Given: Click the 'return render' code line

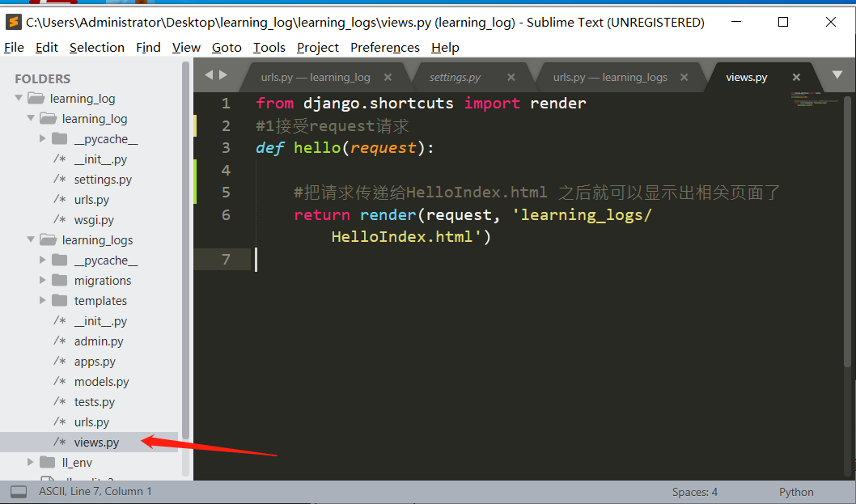Looking at the screenshot, I should pyautogui.click(x=472, y=215).
